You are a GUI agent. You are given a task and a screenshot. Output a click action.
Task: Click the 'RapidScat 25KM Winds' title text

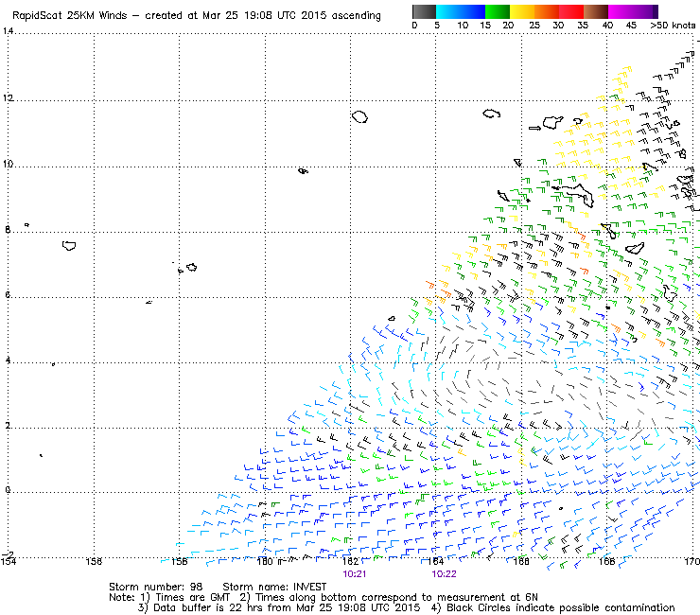point(70,16)
